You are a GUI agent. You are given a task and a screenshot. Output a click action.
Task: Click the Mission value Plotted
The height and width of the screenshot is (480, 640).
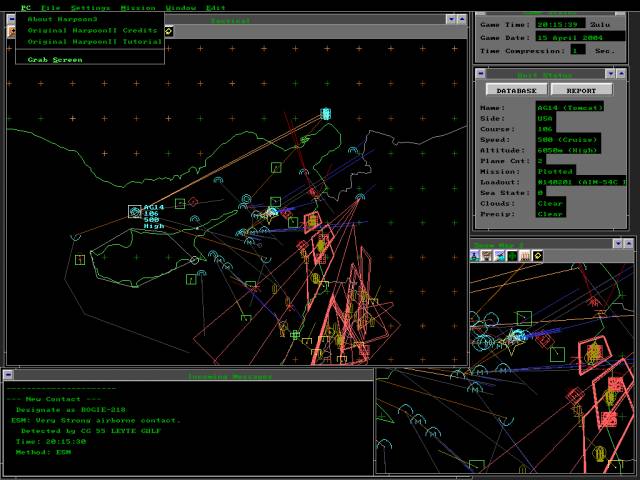tap(556, 171)
